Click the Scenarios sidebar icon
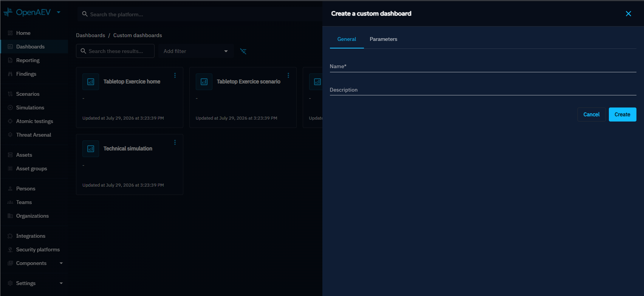The image size is (644, 296). point(10,94)
